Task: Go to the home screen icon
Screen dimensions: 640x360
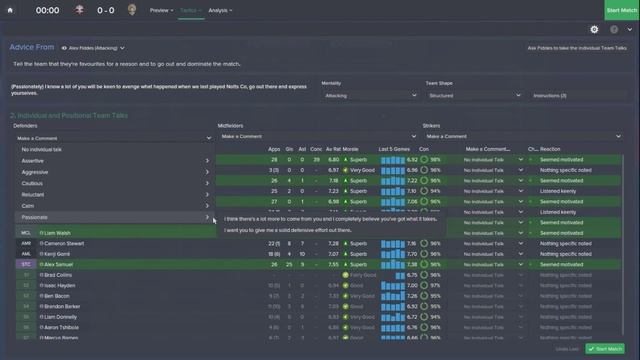Action: pos(10,10)
